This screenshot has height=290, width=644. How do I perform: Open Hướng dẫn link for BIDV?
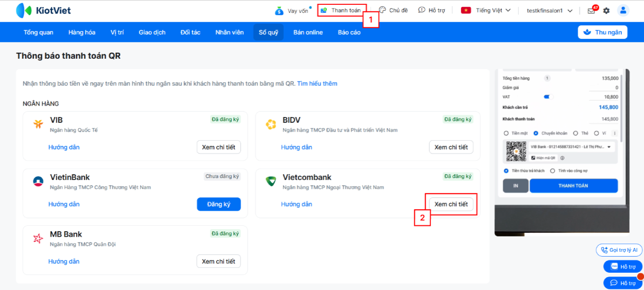pos(297,147)
